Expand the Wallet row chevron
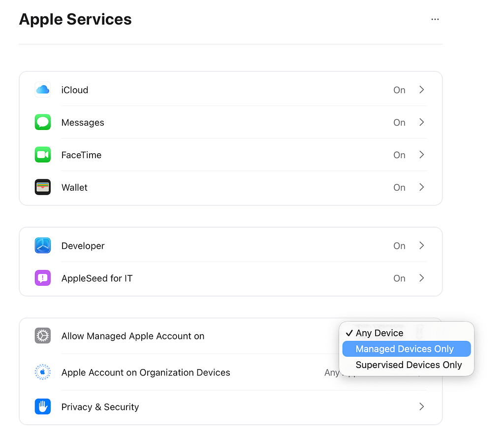This screenshot has height=441, width=504. pyautogui.click(x=422, y=187)
